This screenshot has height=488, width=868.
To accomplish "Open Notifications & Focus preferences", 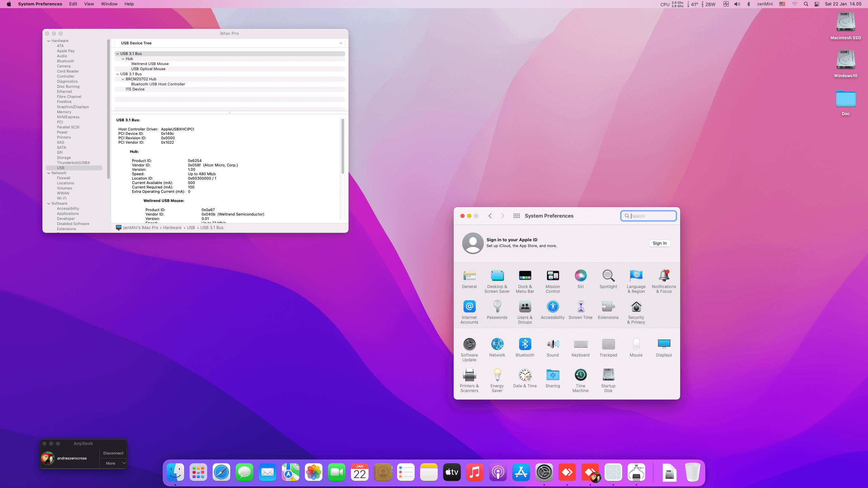I will click(664, 281).
